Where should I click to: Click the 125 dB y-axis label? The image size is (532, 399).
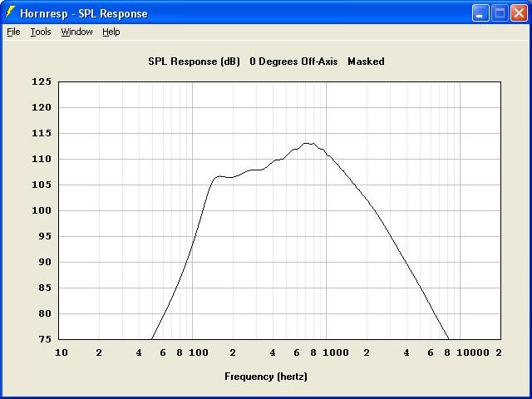[42, 81]
